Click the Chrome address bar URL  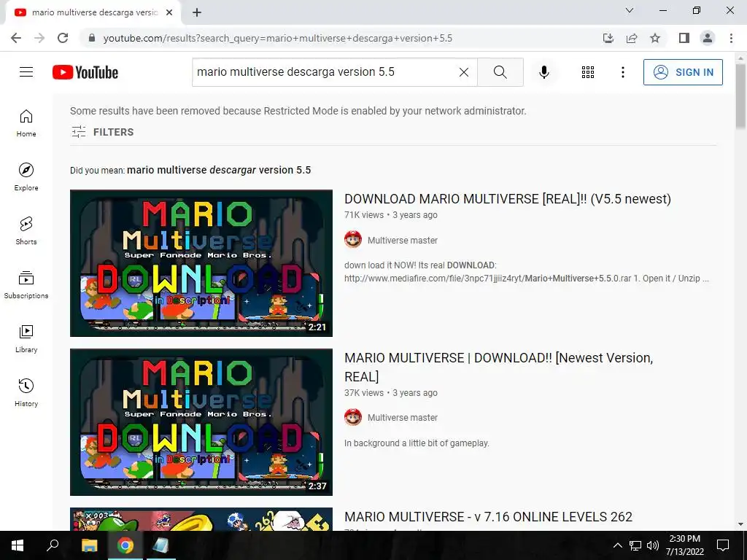[278, 38]
